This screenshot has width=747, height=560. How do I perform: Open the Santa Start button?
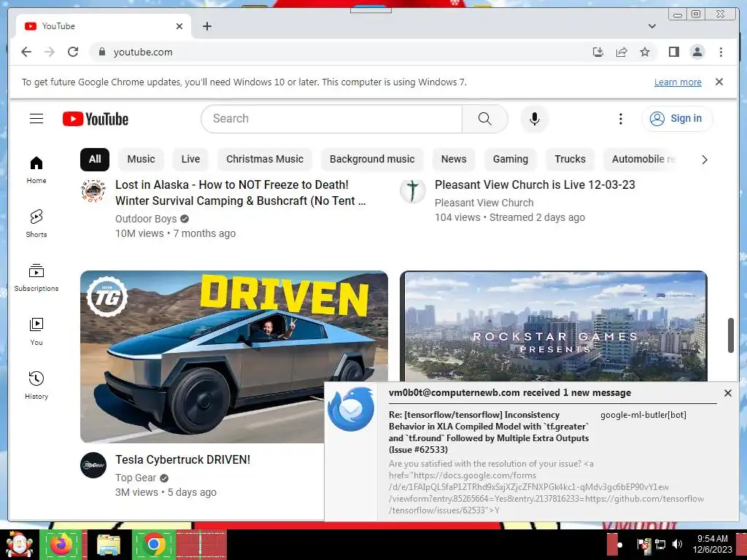coord(20,545)
